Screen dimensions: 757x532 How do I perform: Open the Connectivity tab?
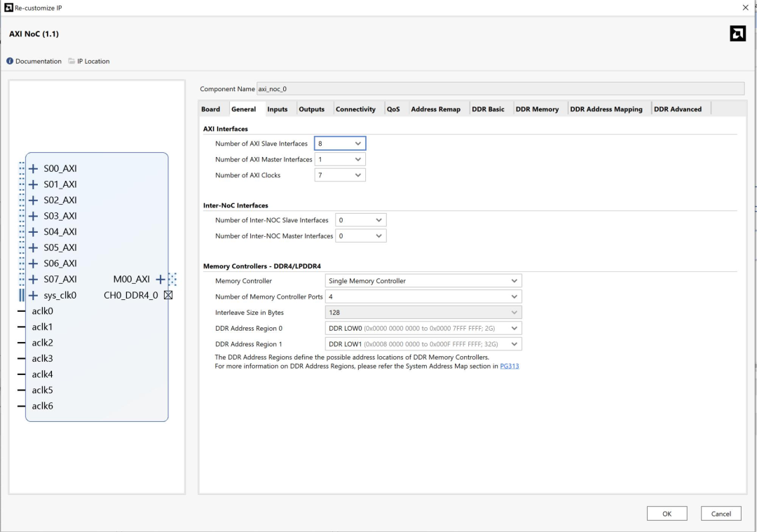pos(355,109)
